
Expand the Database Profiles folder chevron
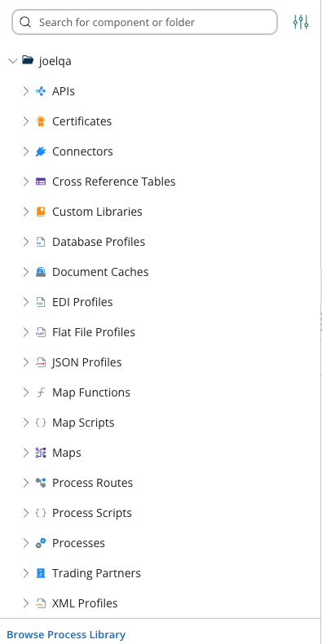[26, 242]
